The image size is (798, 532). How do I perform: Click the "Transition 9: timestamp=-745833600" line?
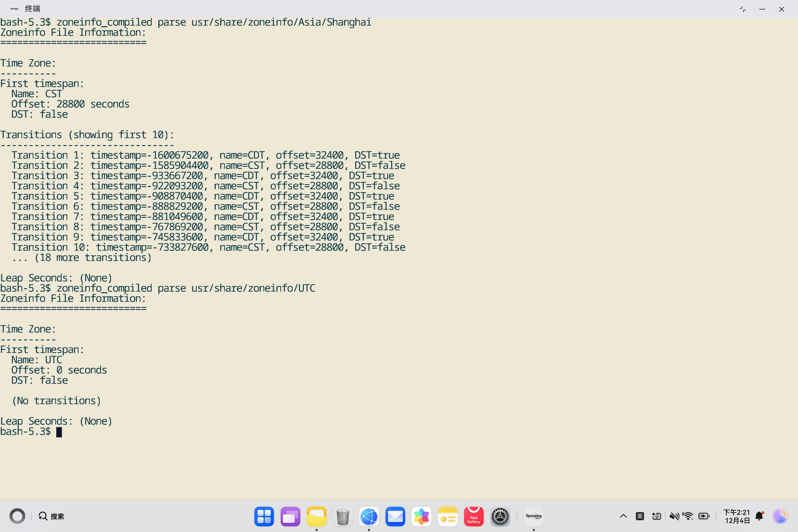[203, 237]
